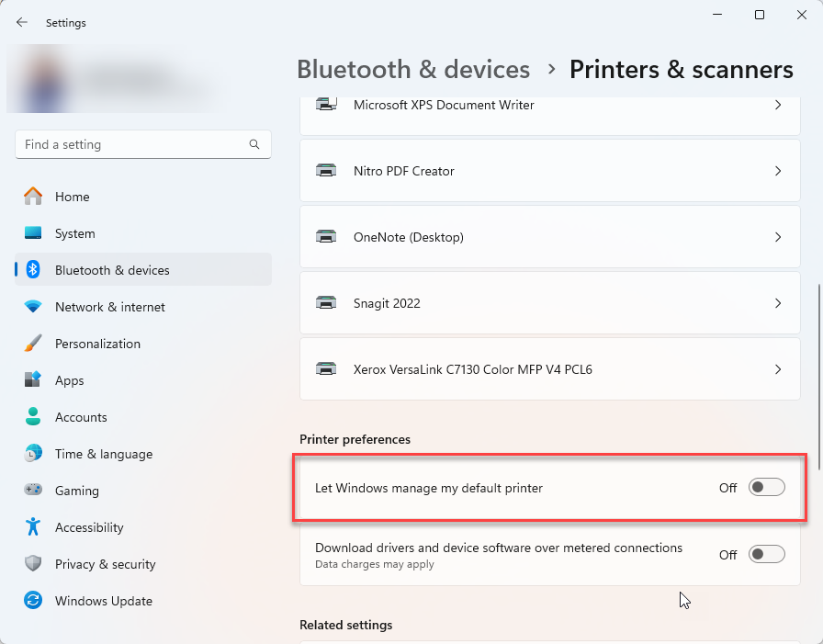This screenshot has width=823, height=644.
Task: Click the back arrow in Settings
Action: click(x=22, y=23)
